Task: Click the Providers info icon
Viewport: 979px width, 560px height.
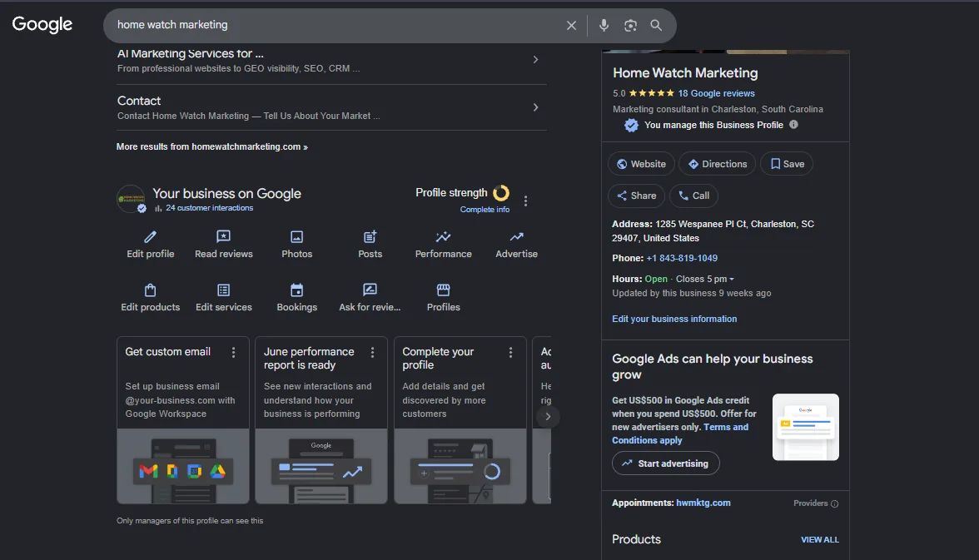Action: 835,503
